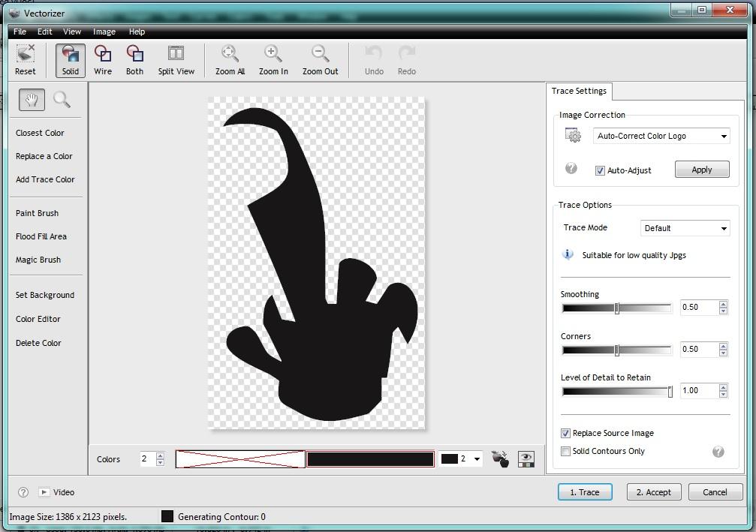Click the Image Correction gear icon
This screenshot has height=532, width=756.
pyautogui.click(x=574, y=136)
